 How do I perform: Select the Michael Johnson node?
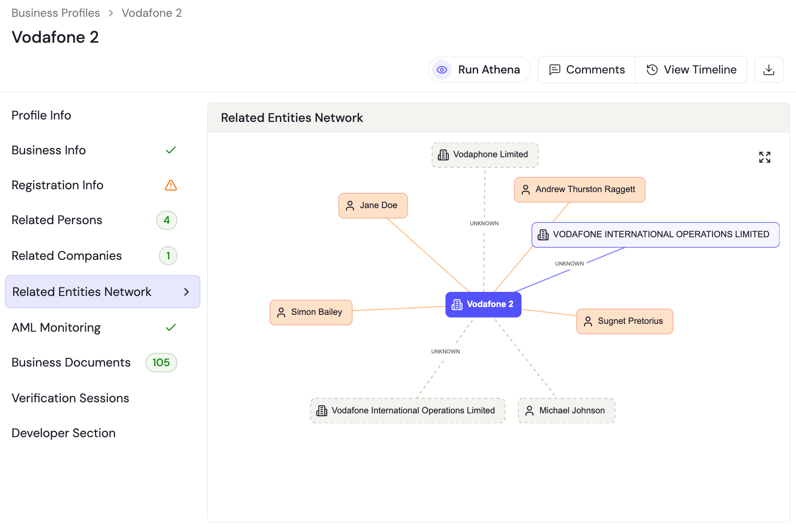[x=566, y=410]
